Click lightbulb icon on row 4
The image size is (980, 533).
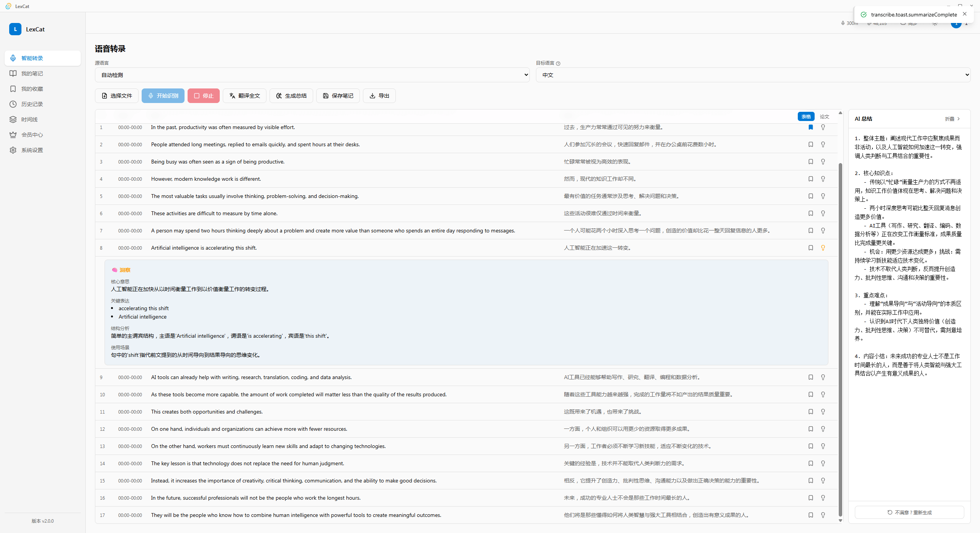pyautogui.click(x=823, y=179)
